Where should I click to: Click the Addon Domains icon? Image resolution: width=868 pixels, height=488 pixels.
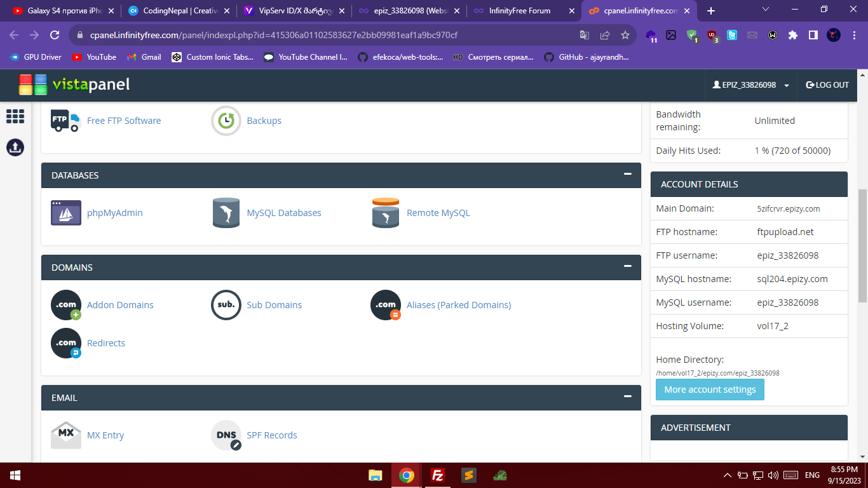tap(66, 305)
